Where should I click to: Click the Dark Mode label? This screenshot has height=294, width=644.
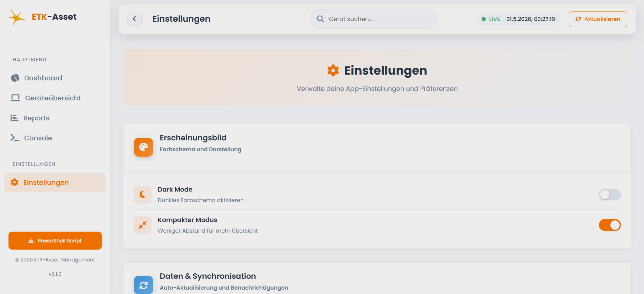pos(175,190)
